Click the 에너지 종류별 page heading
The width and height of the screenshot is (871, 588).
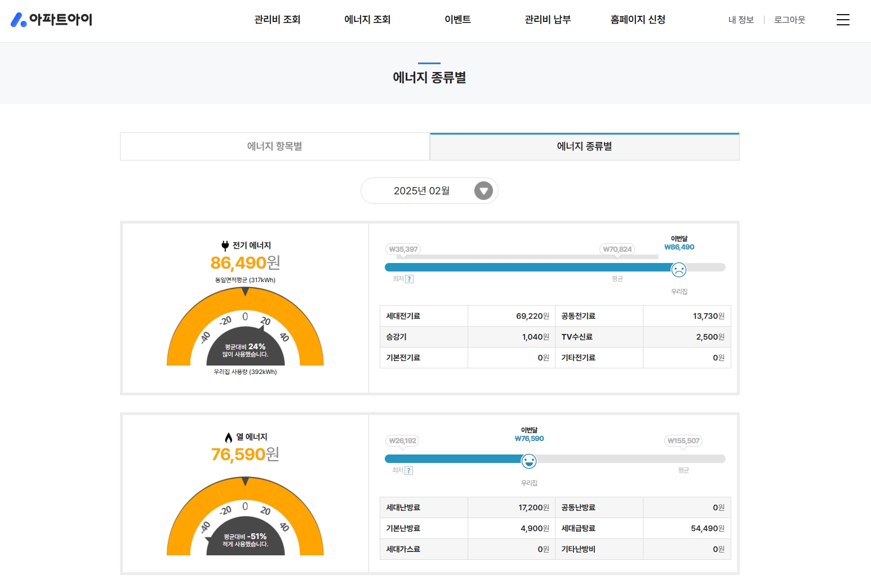(x=429, y=77)
